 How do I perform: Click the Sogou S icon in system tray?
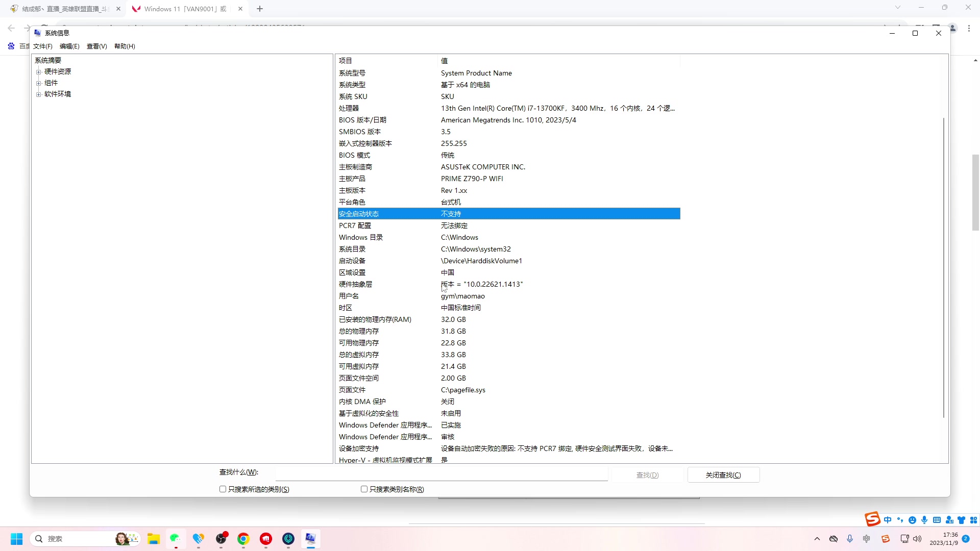pos(886,539)
